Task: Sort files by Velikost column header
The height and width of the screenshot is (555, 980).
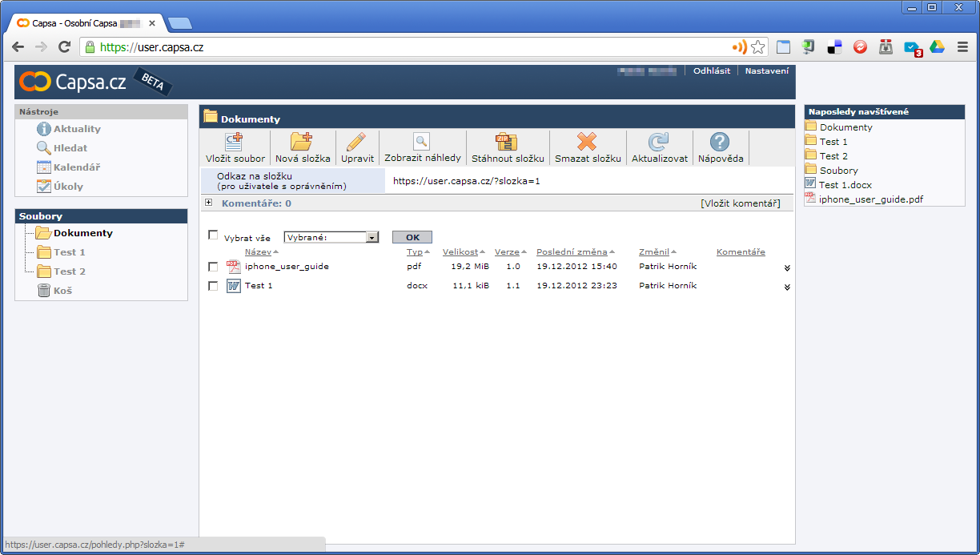Action: point(460,252)
